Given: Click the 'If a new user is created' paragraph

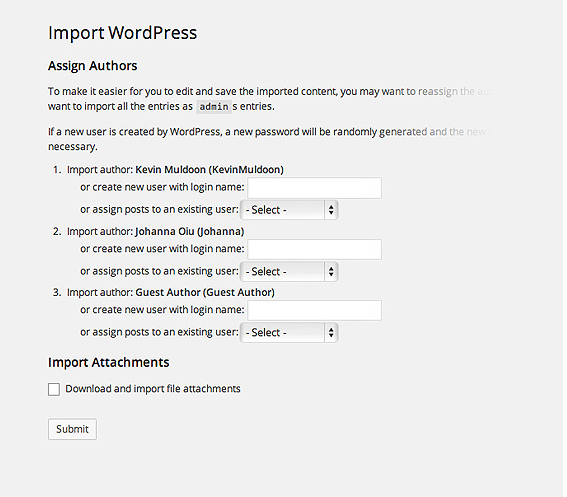Looking at the screenshot, I should [271, 139].
